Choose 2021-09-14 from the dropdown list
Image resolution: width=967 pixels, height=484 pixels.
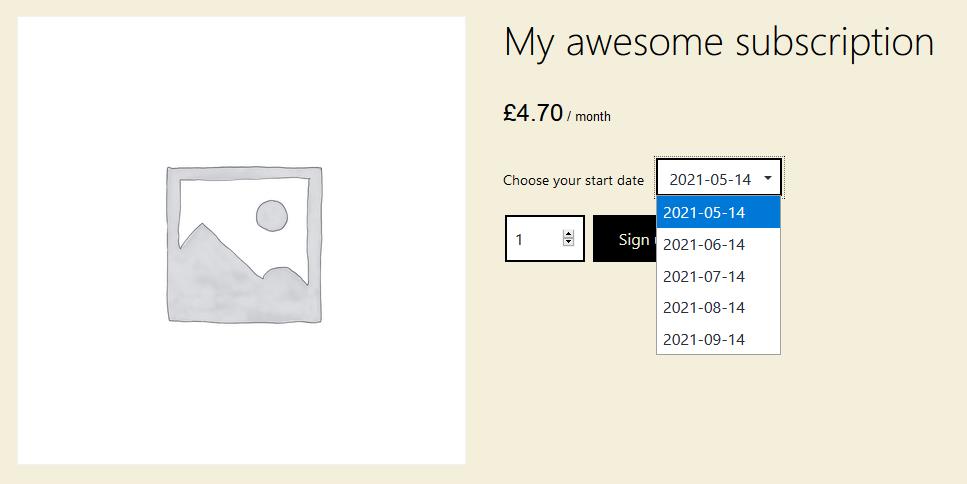pyautogui.click(x=718, y=339)
